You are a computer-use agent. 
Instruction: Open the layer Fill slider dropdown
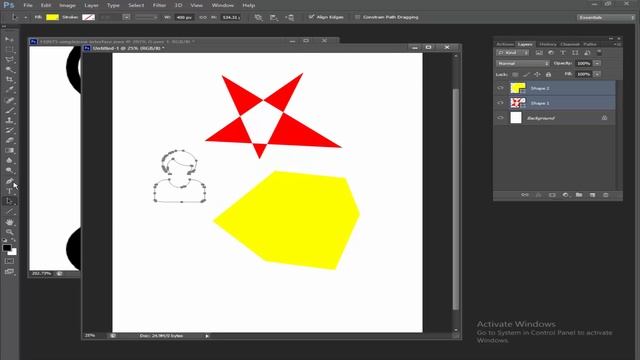(597, 74)
